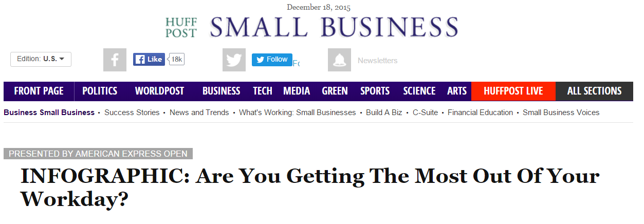Open the All Sections menu
This screenshot has width=644, height=224.
point(594,91)
